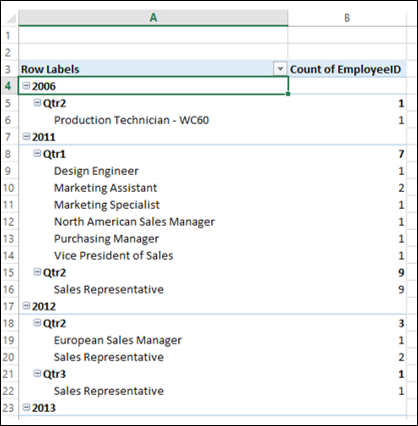This screenshot has width=418, height=426.
Task: Open the Row Labels filter dropdown
Action: point(280,69)
